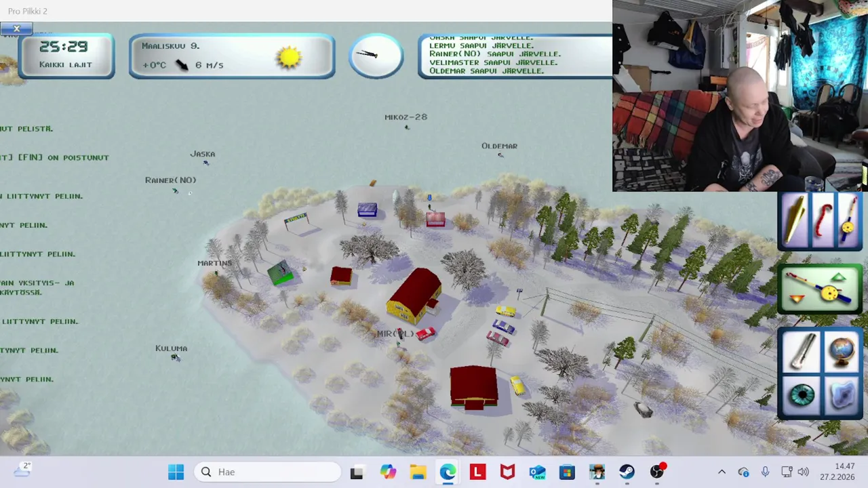
Task: Open McAfee from the taskbar
Action: click(x=507, y=472)
